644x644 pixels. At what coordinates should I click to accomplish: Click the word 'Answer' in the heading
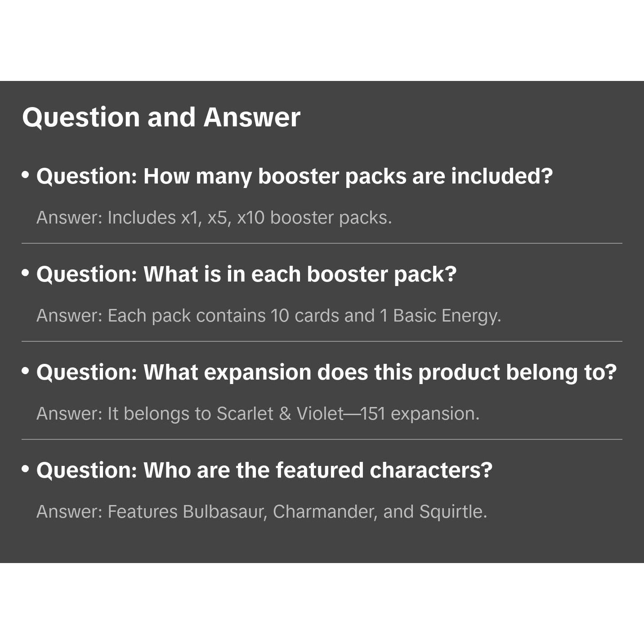pyautogui.click(x=252, y=117)
